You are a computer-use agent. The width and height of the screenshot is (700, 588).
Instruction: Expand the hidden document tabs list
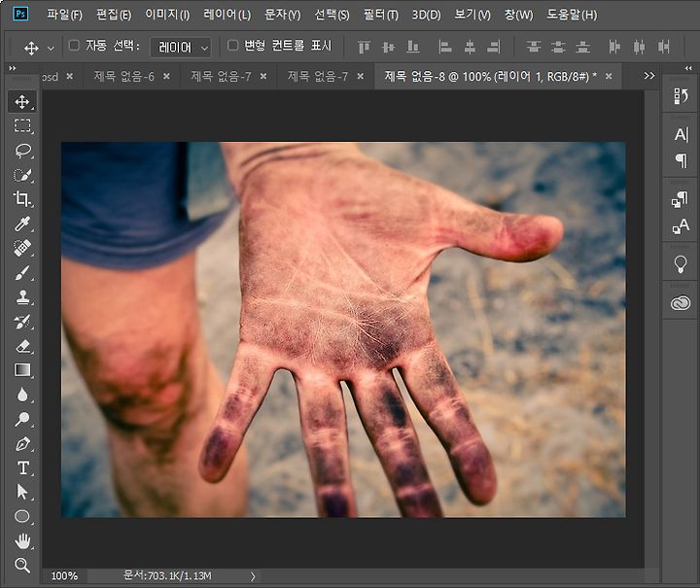tap(649, 76)
